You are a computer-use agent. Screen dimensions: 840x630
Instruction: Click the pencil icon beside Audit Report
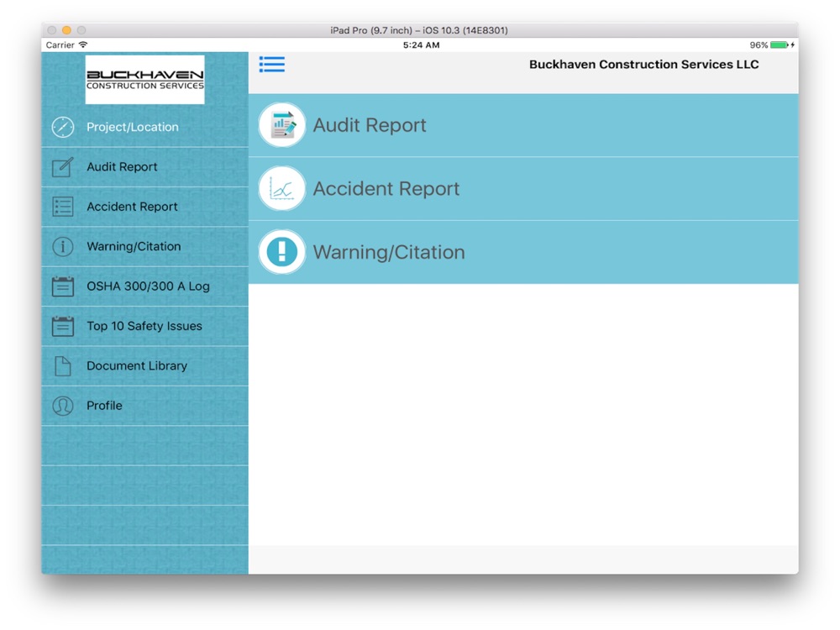(x=63, y=167)
